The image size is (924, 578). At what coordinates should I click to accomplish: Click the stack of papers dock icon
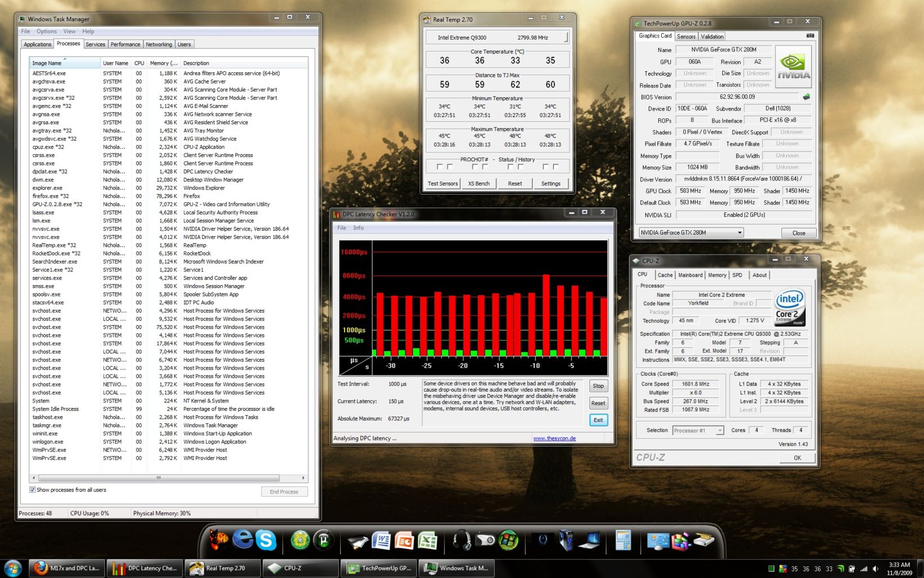(x=358, y=542)
